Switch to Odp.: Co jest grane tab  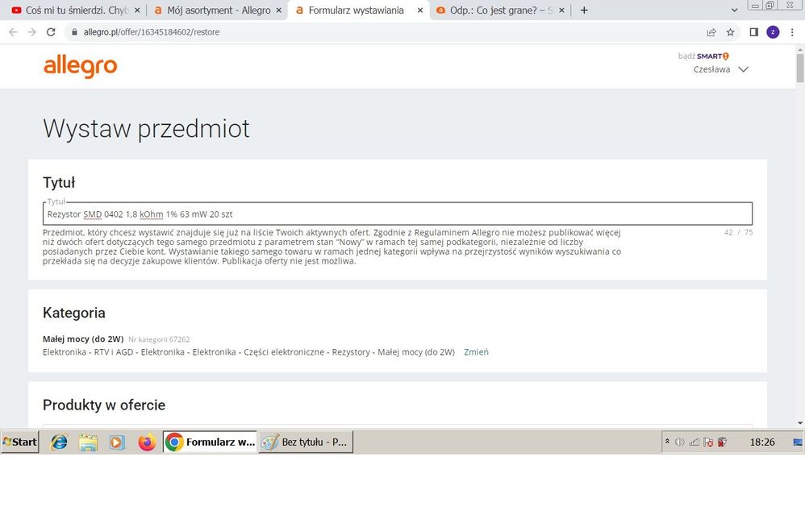[x=500, y=10]
